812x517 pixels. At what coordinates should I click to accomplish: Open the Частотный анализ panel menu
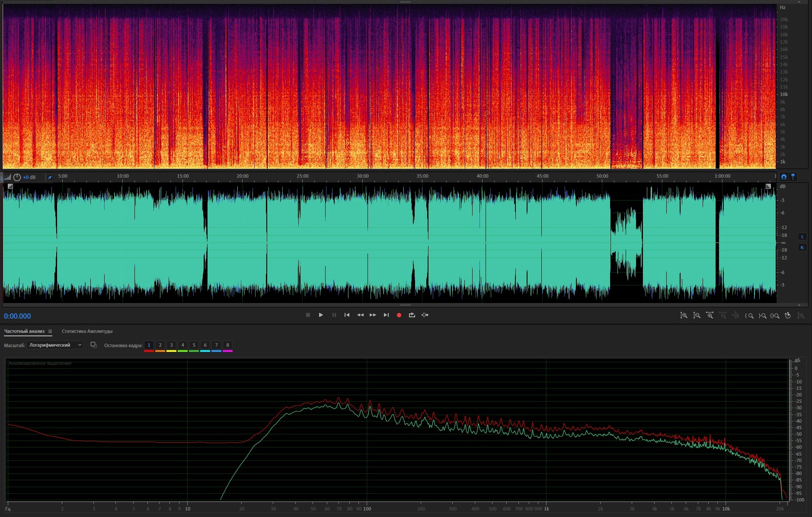(50, 331)
